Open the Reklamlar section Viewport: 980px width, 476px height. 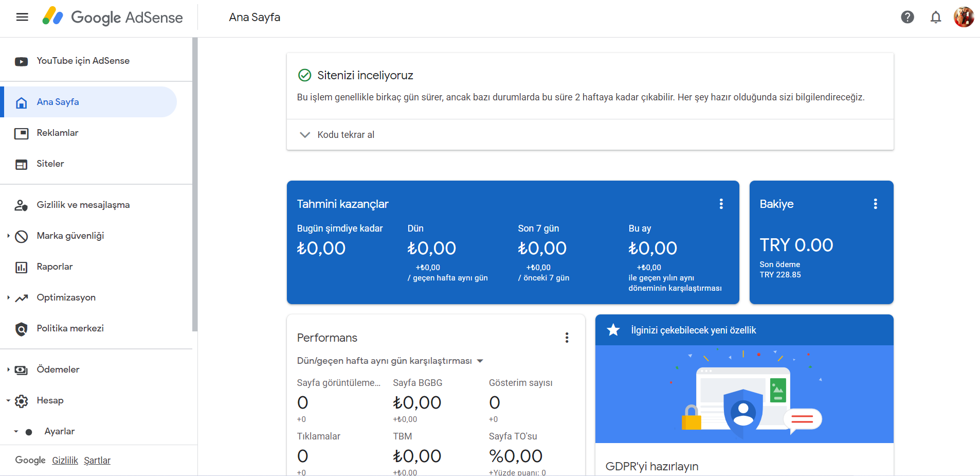click(57, 133)
